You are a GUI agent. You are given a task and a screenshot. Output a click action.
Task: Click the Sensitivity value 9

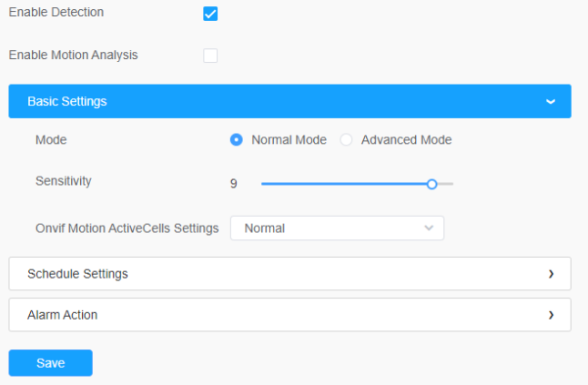tap(234, 184)
